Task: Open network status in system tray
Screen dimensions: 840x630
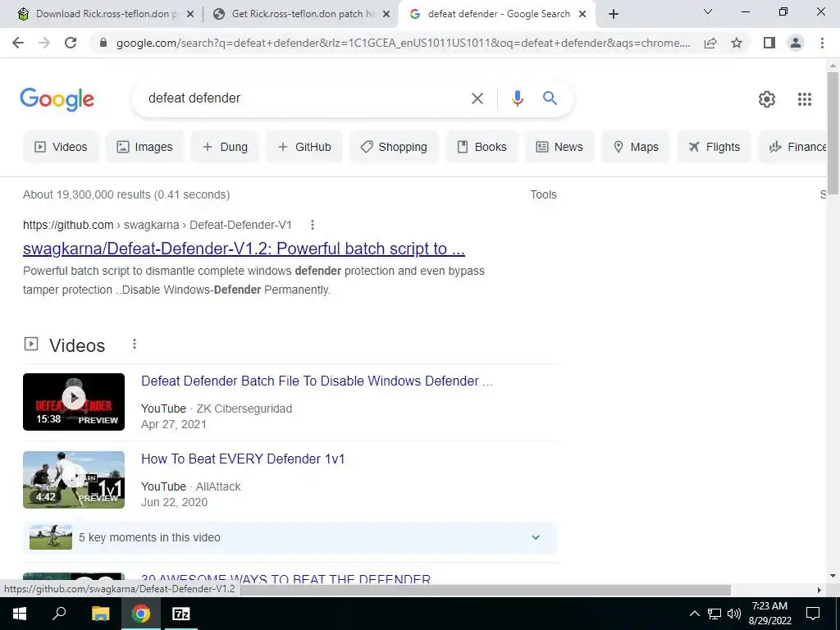Action: 714,614
